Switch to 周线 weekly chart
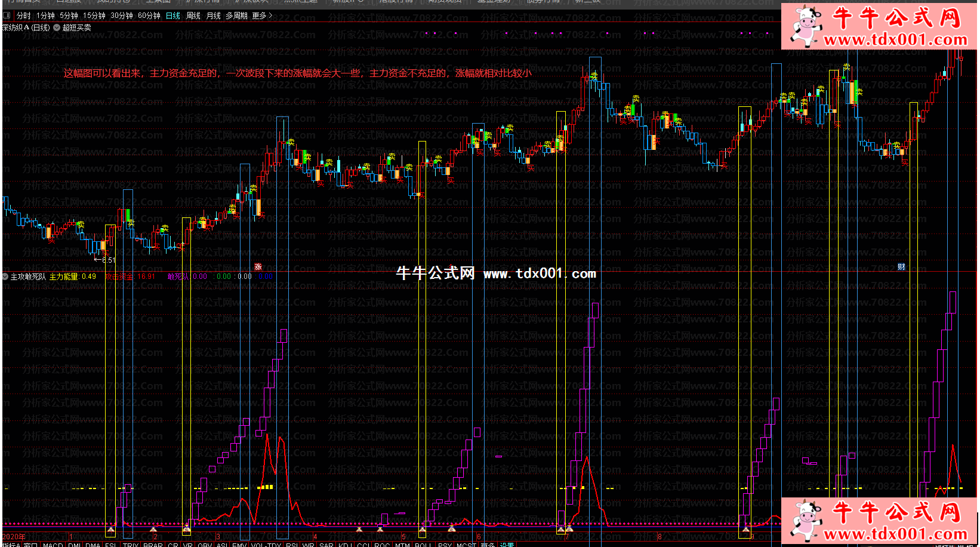The width and height of the screenshot is (980, 547). click(193, 16)
